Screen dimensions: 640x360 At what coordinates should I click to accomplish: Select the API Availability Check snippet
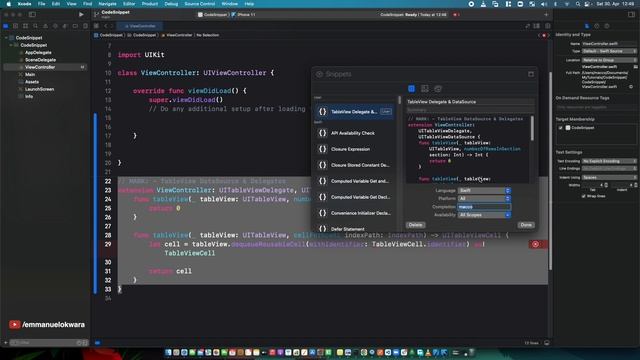[355, 133]
